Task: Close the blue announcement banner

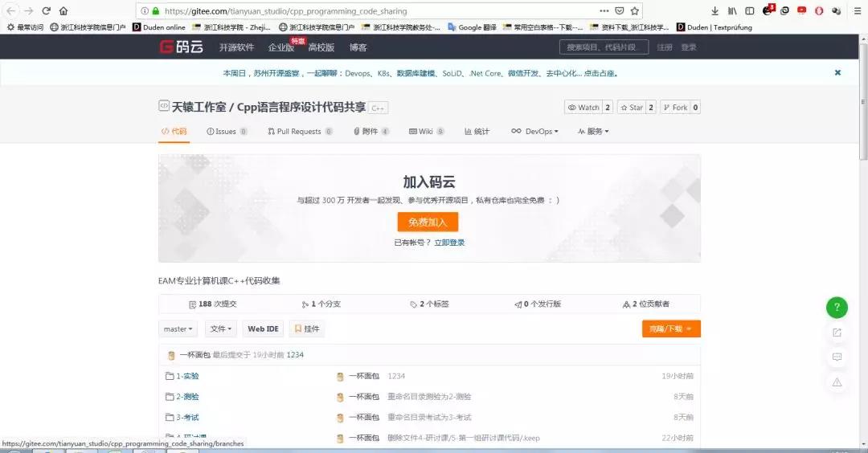Action: pos(837,72)
